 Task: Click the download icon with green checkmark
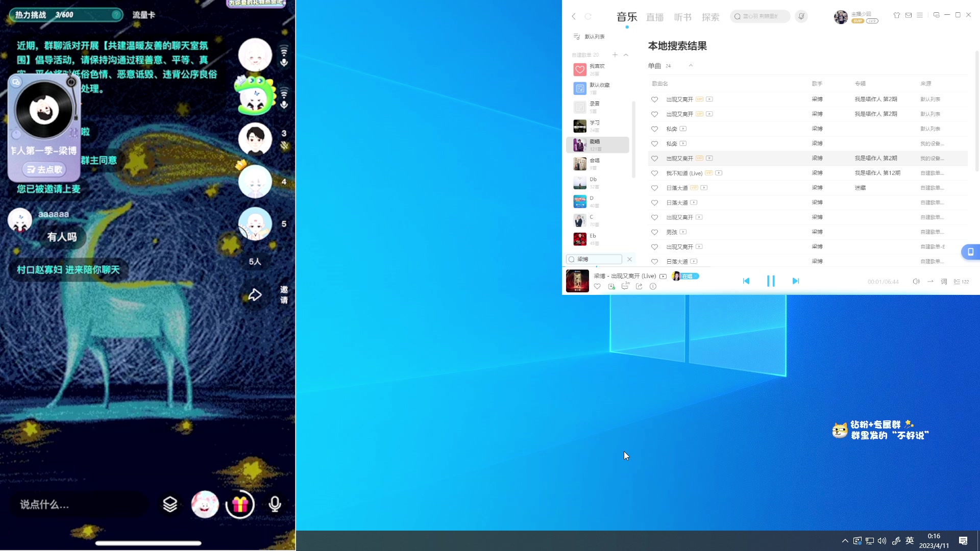611,287
